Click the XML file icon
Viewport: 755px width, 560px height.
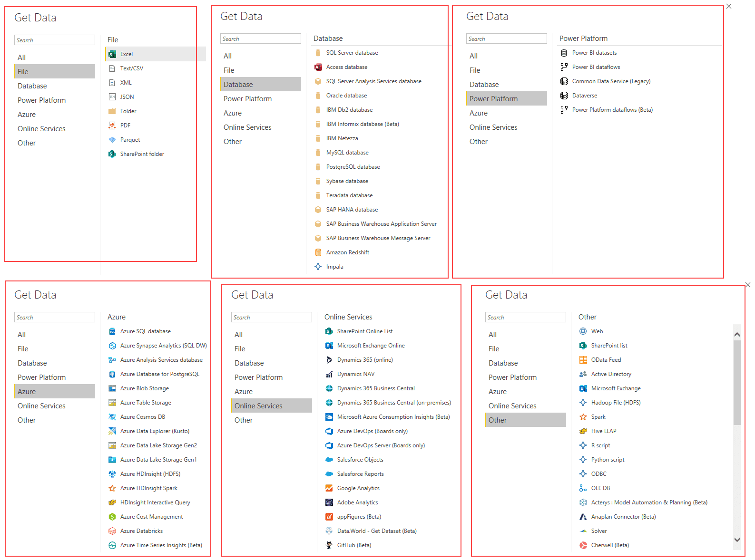click(112, 83)
